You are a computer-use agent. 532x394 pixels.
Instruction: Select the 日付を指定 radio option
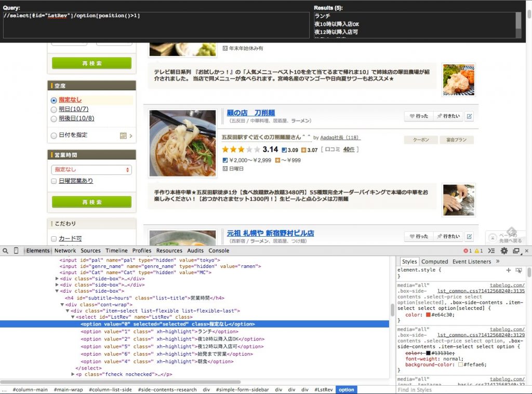coord(54,135)
